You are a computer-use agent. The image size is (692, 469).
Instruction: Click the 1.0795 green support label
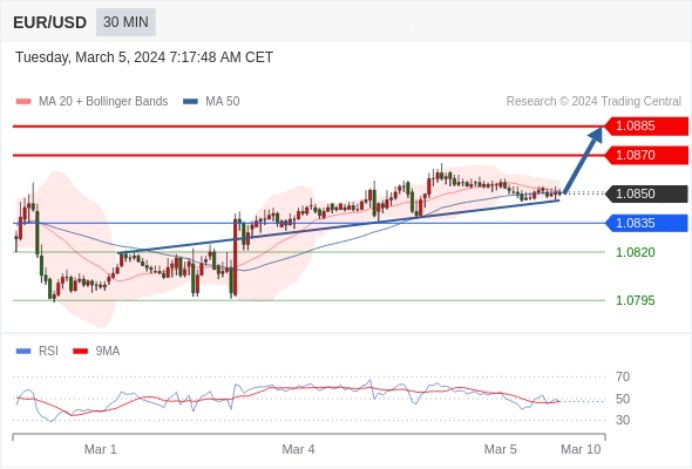[x=635, y=300]
